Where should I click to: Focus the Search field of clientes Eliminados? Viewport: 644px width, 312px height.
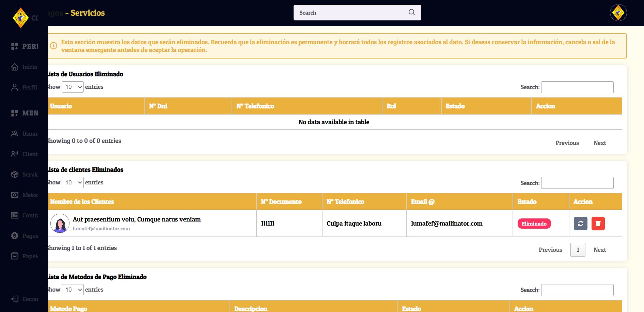pos(577,183)
